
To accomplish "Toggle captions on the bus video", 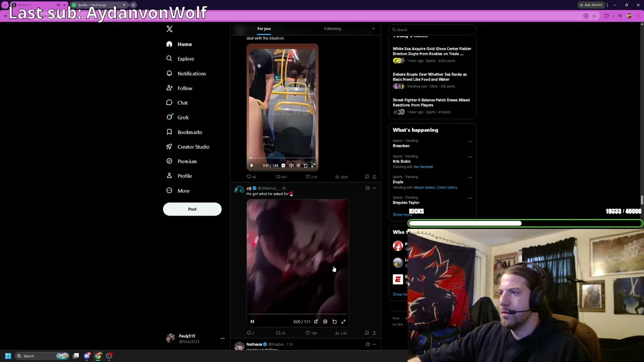I will pos(283,165).
